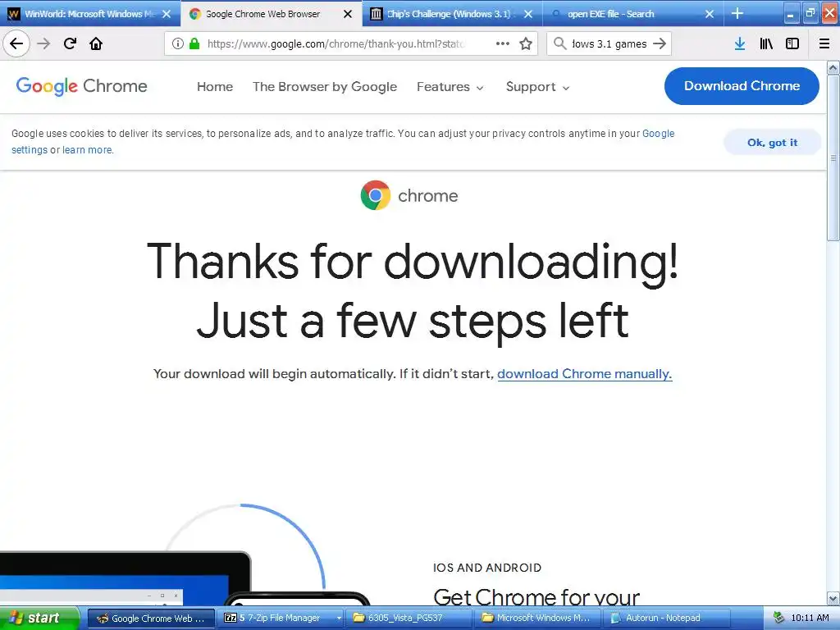Show site information icon in address bar
The width and height of the screenshot is (840, 630).
178,43
